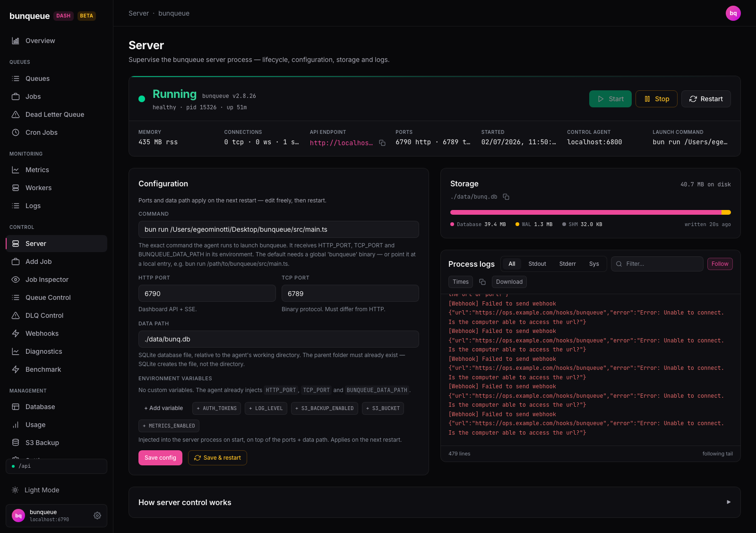Add METRICS_ENABLED variable chip

pyautogui.click(x=169, y=426)
